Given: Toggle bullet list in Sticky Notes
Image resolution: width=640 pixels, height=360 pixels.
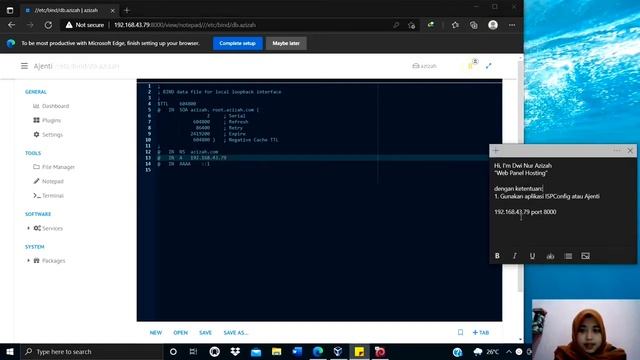Looking at the screenshot, I should tap(568, 256).
